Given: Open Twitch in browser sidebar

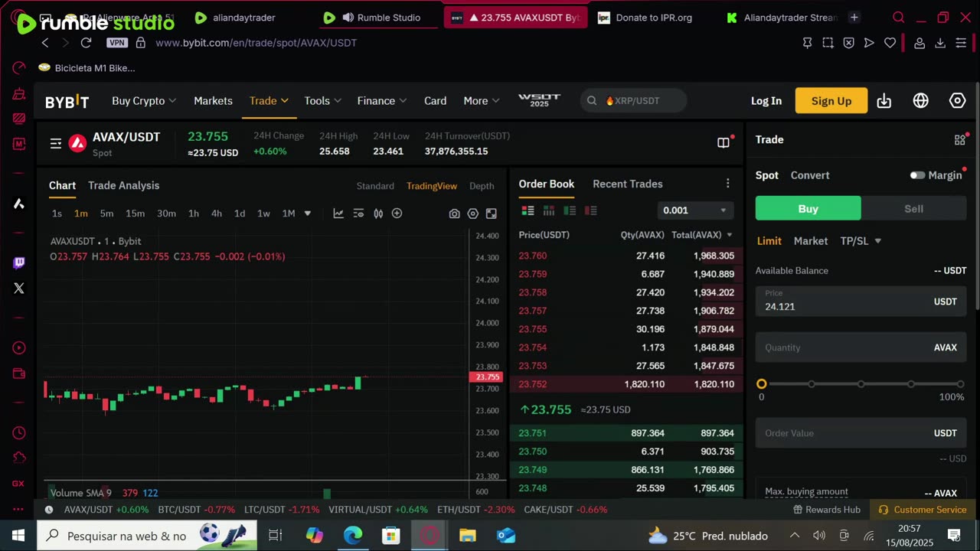Looking at the screenshot, I should (19, 262).
